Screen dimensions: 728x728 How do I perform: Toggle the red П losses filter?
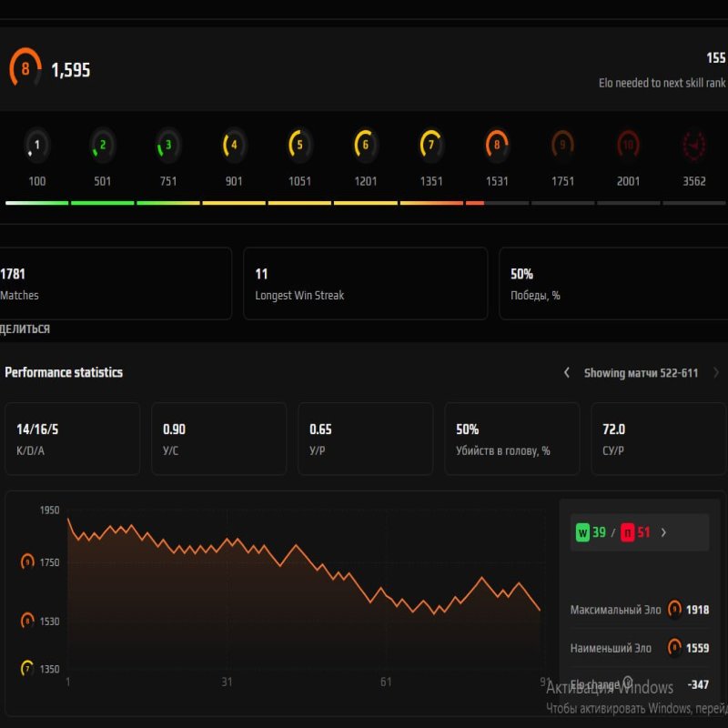630,533
